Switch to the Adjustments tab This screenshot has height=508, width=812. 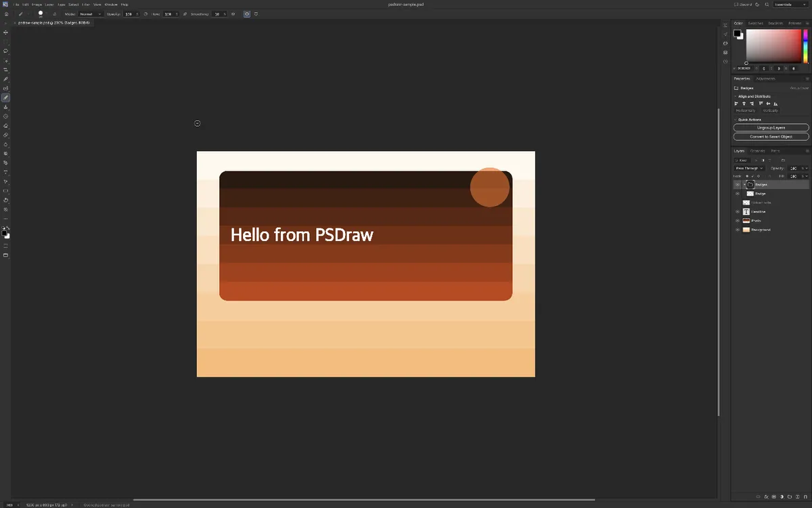coord(766,79)
